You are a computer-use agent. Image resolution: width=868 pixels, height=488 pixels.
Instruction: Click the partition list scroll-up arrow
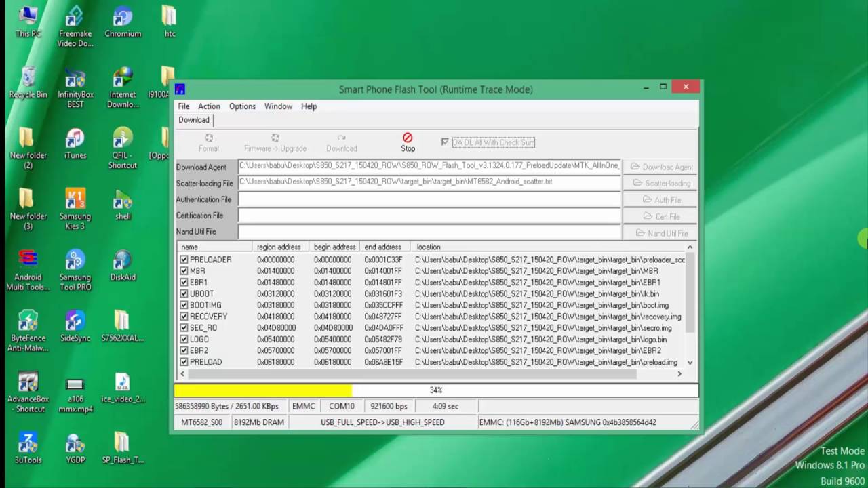[690, 247]
